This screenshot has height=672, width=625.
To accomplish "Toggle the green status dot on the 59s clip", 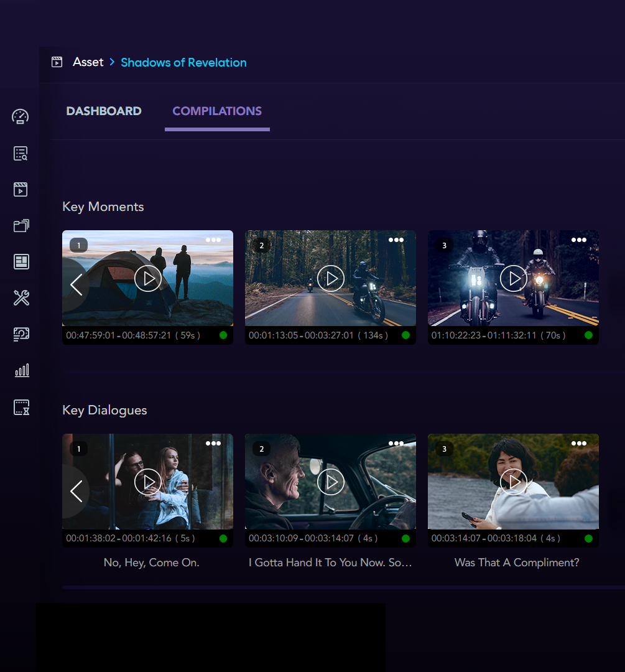I will coord(223,335).
